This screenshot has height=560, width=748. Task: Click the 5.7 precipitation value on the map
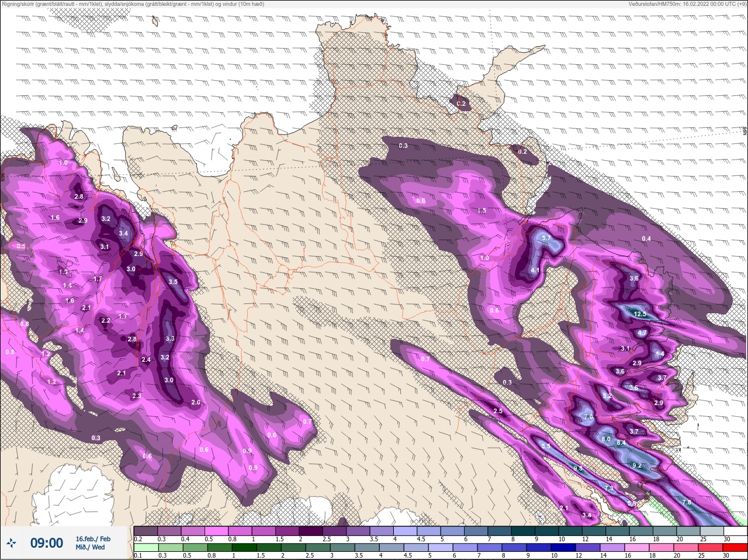(546, 238)
